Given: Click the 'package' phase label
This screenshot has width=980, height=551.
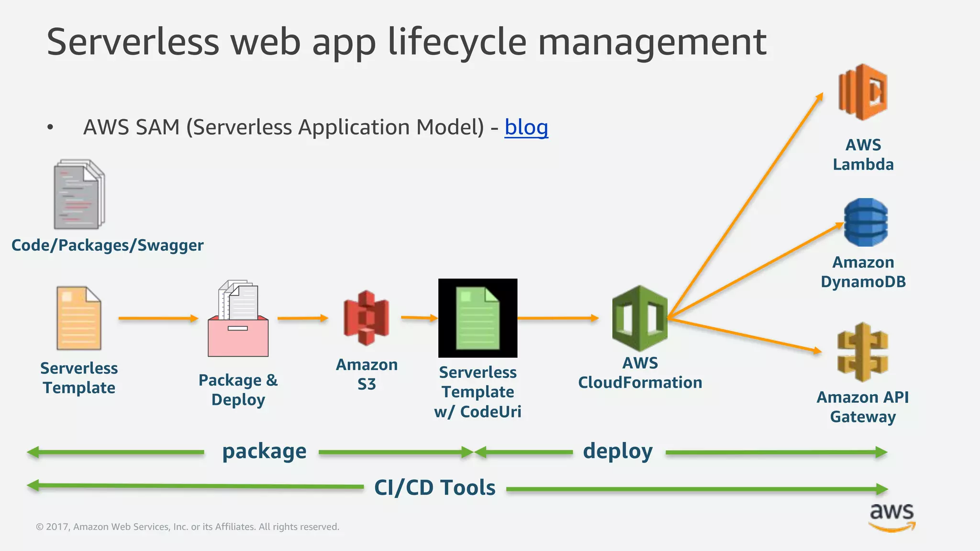Looking at the screenshot, I should click(x=264, y=451).
